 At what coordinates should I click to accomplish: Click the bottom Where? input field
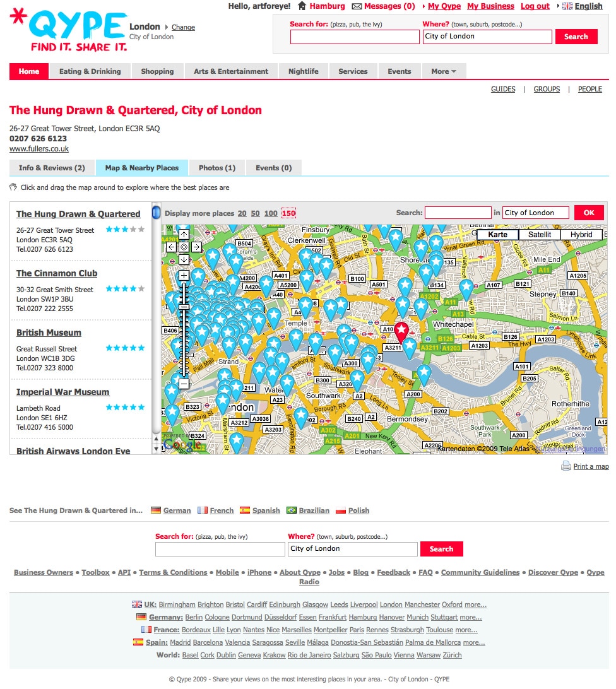pyautogui.click(x=353, y=549)
